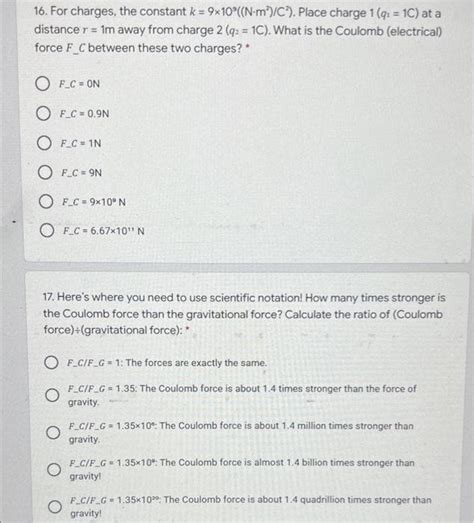Screen dimensions: 474x523
Task: Click the 'F_C = 6.67×10¹¹ N' label text
Action: coord(104,231)
